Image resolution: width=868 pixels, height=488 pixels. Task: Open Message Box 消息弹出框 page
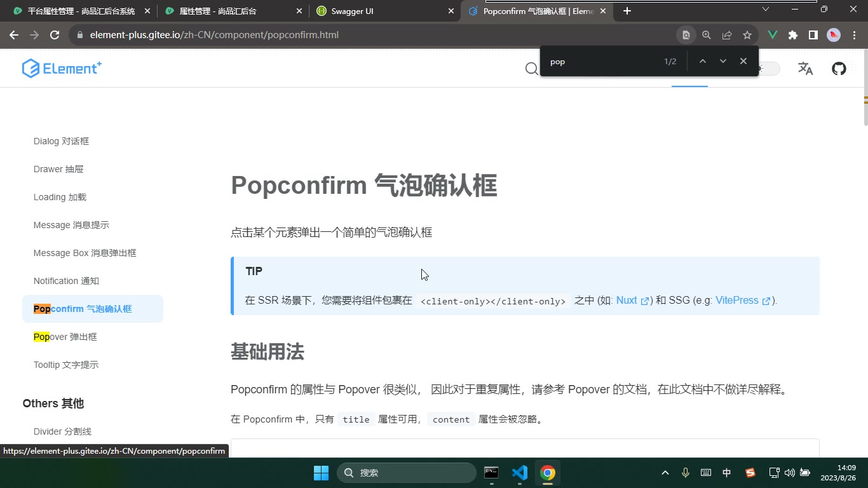85,253
